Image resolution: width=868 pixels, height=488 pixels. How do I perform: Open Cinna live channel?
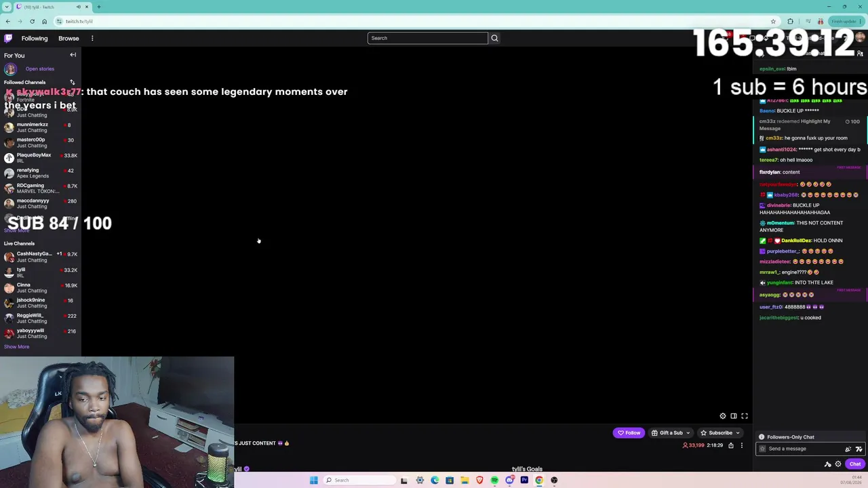(x=41, y=288)
